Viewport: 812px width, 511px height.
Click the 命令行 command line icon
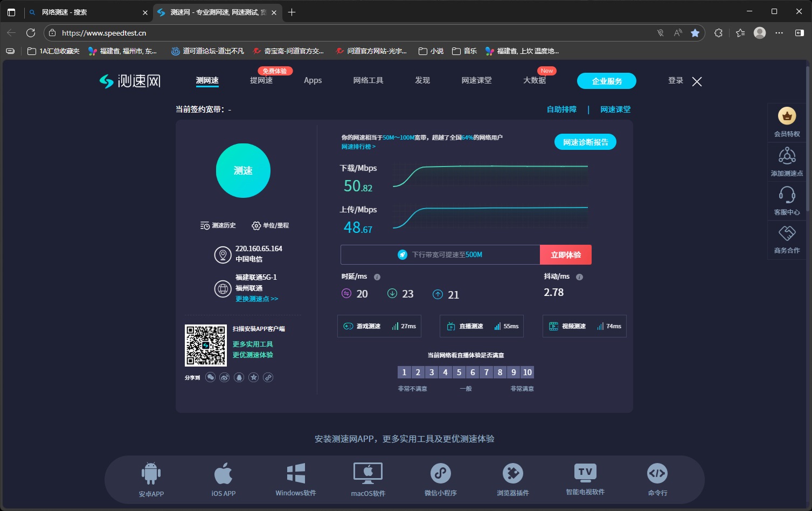coord(657,474)
